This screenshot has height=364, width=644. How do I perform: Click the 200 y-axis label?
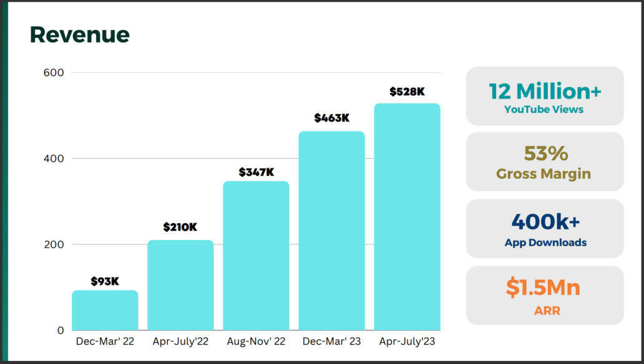pos(54,244)
